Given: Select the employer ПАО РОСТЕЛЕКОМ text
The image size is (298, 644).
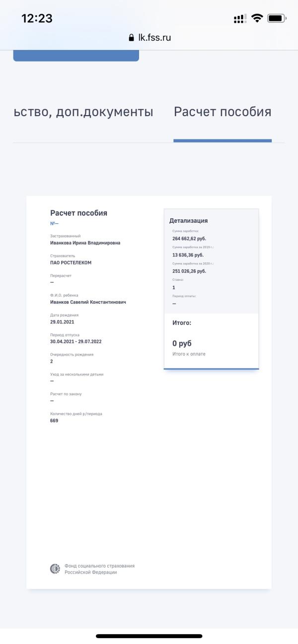Looking at the screenshot, I should 71,263.
